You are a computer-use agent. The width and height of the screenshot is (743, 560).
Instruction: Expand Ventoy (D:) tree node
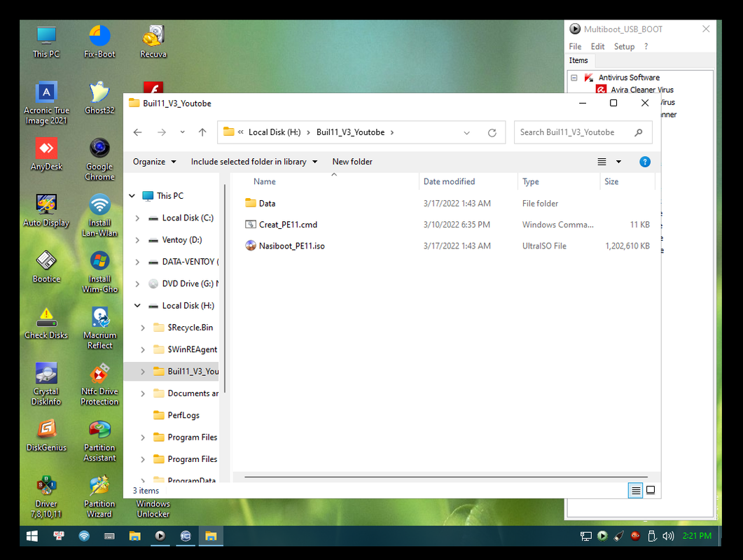137,239
